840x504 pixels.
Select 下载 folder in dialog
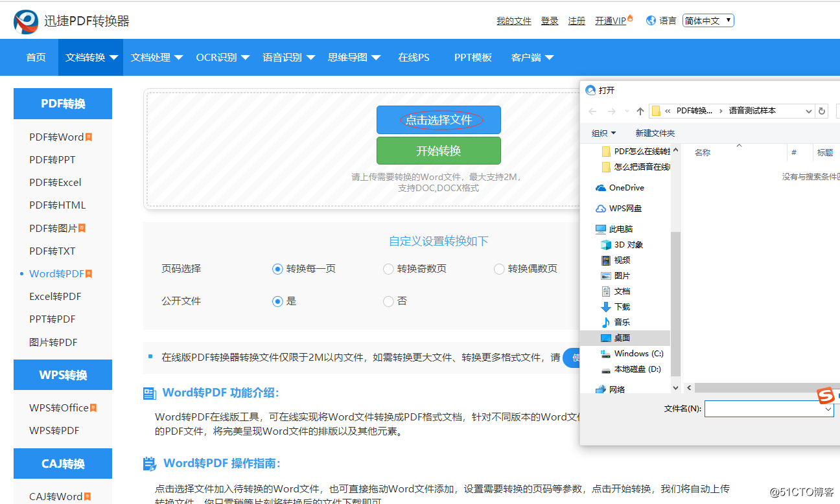tap(616, 307)
